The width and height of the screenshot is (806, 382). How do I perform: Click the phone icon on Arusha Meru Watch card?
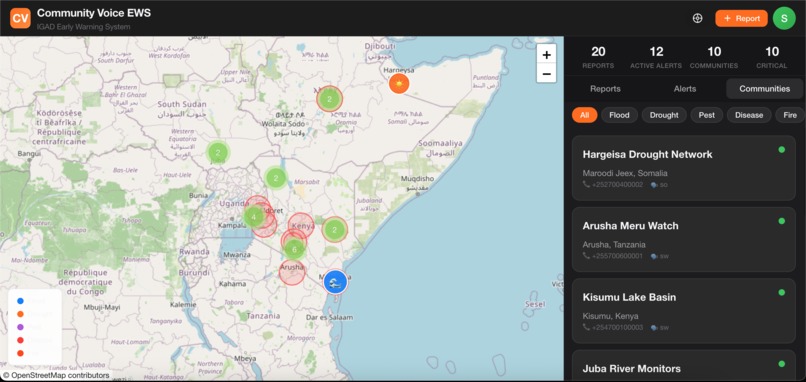point(587,256)
